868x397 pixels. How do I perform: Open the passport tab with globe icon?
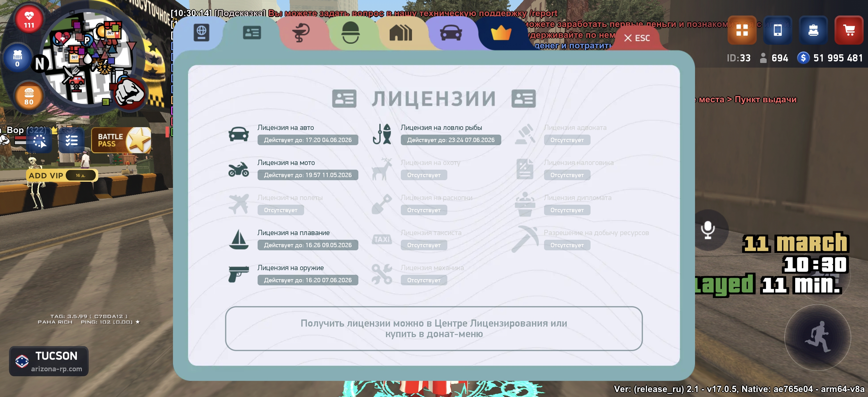pyautogui.click(x=201, y=33)
